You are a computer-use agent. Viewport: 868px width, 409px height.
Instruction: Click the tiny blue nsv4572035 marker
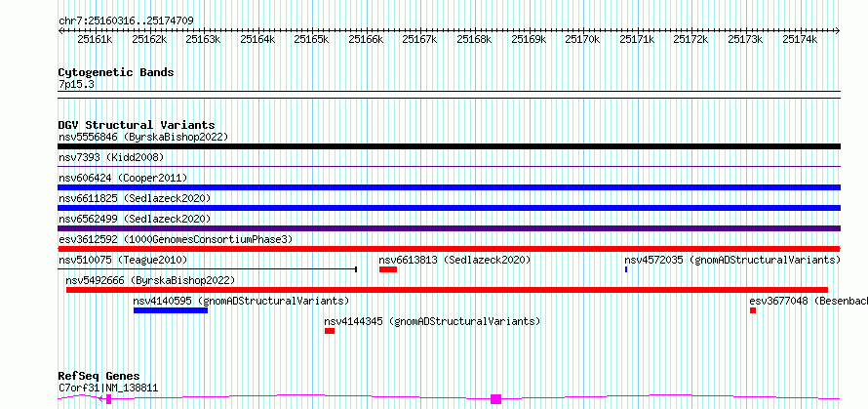coord(626,269)
